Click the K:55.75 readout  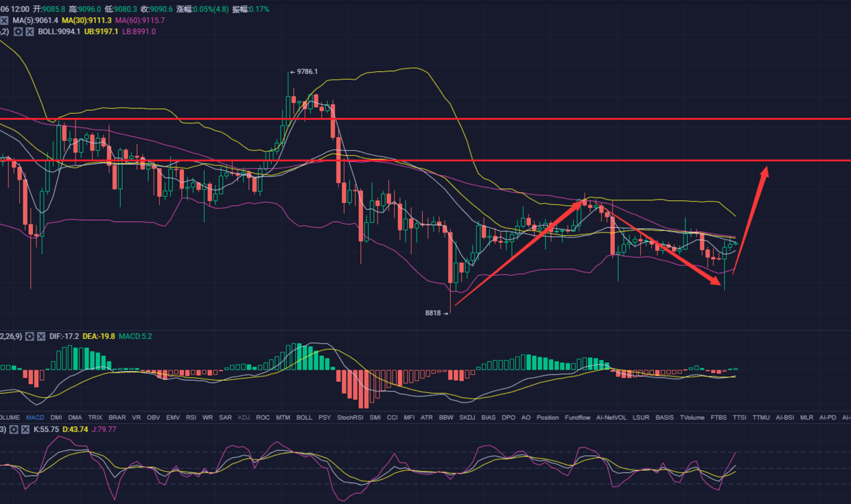[47, 429]
